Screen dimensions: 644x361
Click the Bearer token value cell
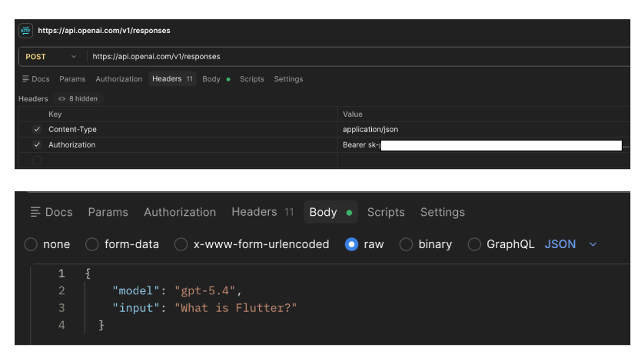(x=484, y=144)
